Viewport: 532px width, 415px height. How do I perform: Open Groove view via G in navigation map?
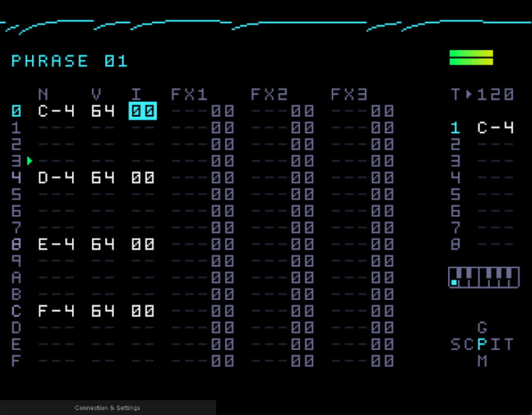[482, 327]
